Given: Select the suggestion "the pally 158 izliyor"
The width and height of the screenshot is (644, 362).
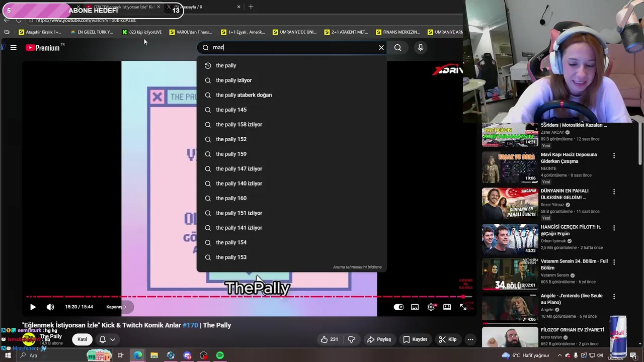Looking at the screenshot, I should [292, 125].
